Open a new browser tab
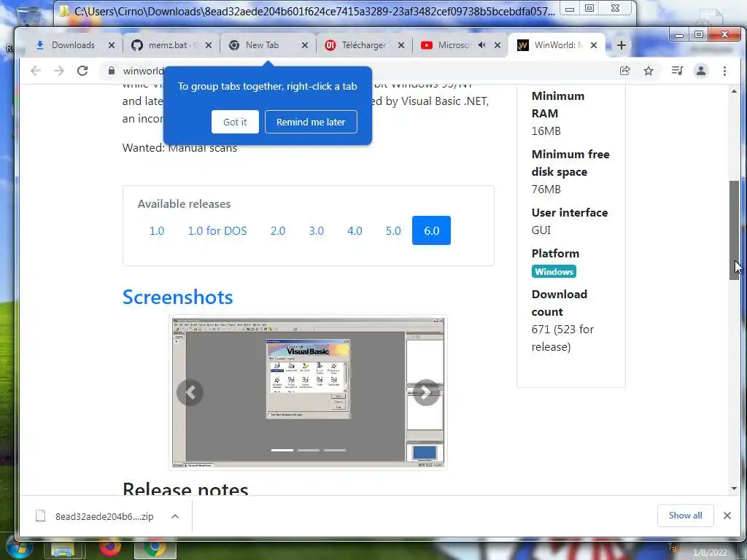 tap(622, 45)
